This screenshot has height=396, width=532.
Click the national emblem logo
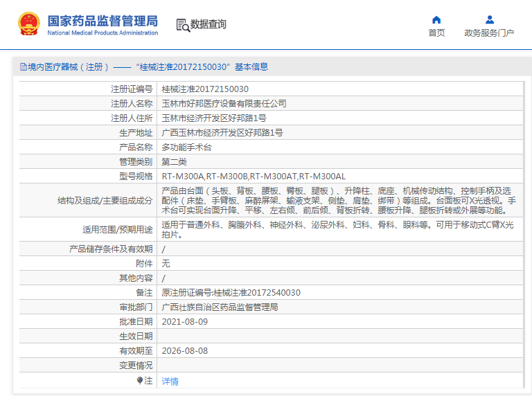point(29,24)
